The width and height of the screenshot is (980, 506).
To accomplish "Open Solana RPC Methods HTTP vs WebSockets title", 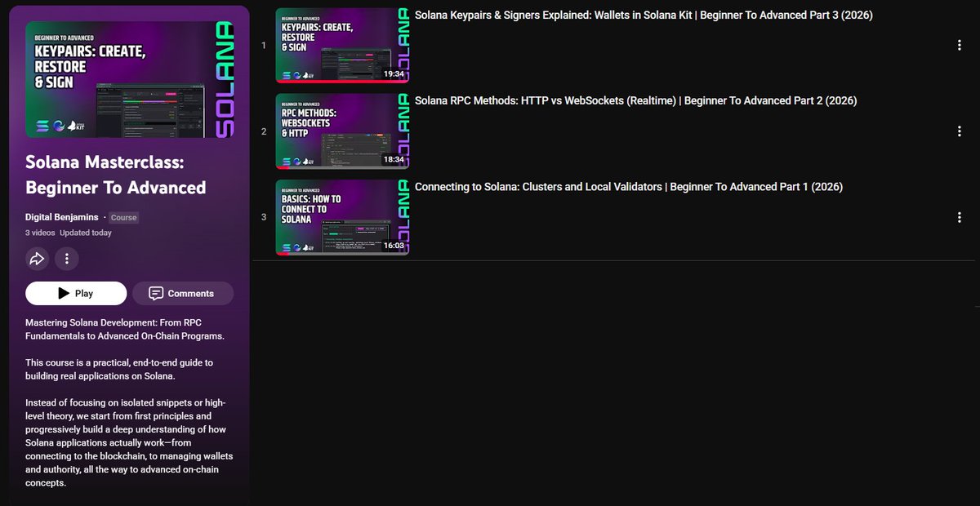I will coord(635,100).
